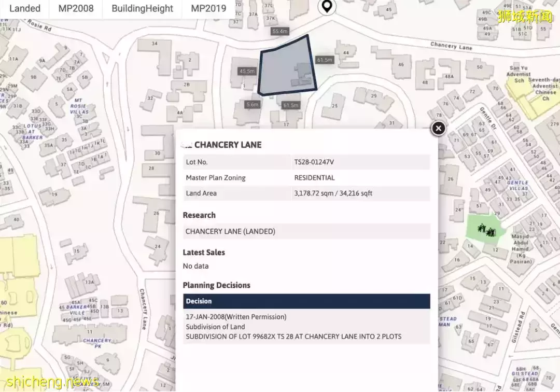Select the Lot No. TS28-01247V row
The image size is (560, 392).
coord(306,162)
